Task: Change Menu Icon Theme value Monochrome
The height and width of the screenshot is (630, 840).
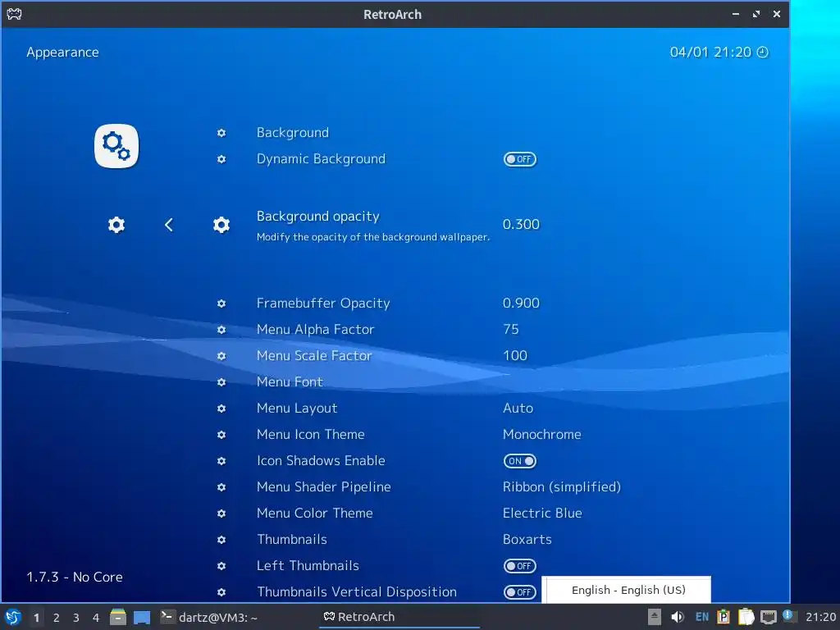Action: [x=541, y=435]
